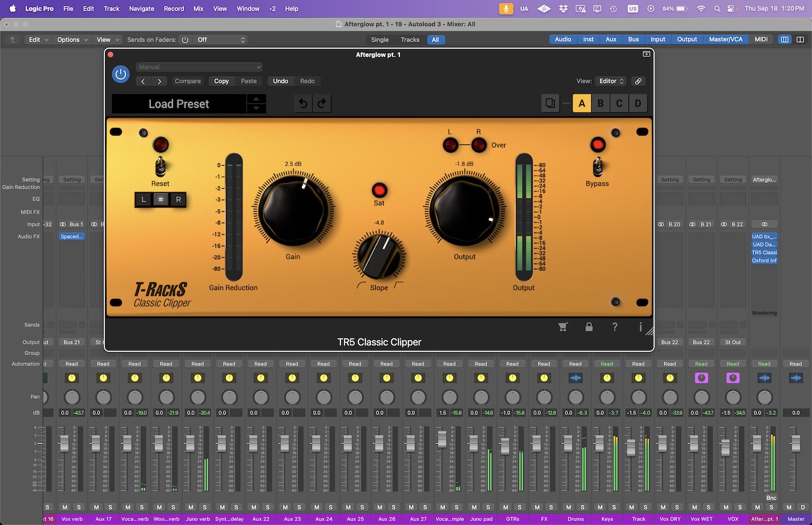The height and width of the screenshot is (525, 812).
Task: Click the shopping cart icon in the plugin footer
Action: 562,327
